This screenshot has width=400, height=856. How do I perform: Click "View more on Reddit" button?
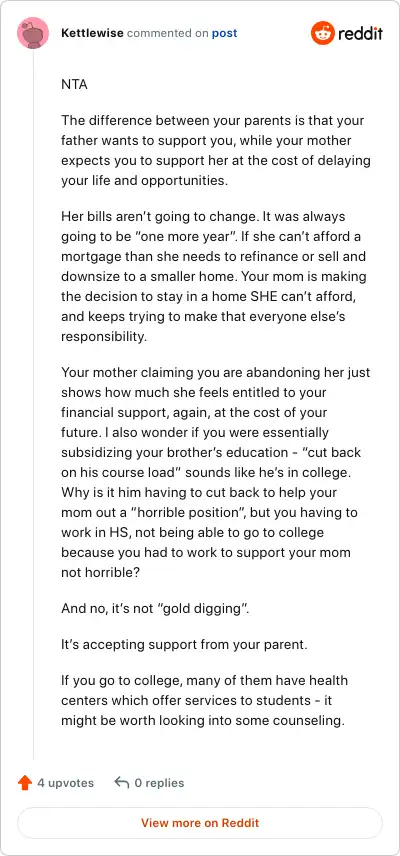(x=200, y=823)
